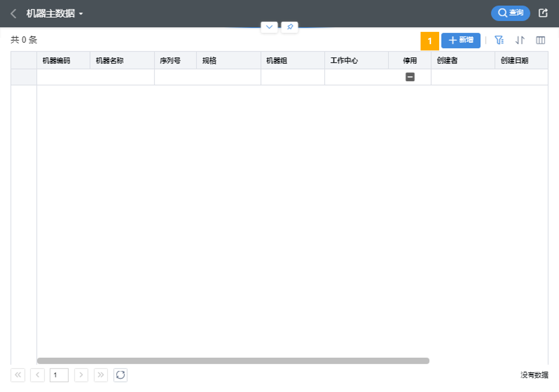The height and width of the screenshot is (392, 559).
Task: Click the 规格 column header
Action: [229, 60]
